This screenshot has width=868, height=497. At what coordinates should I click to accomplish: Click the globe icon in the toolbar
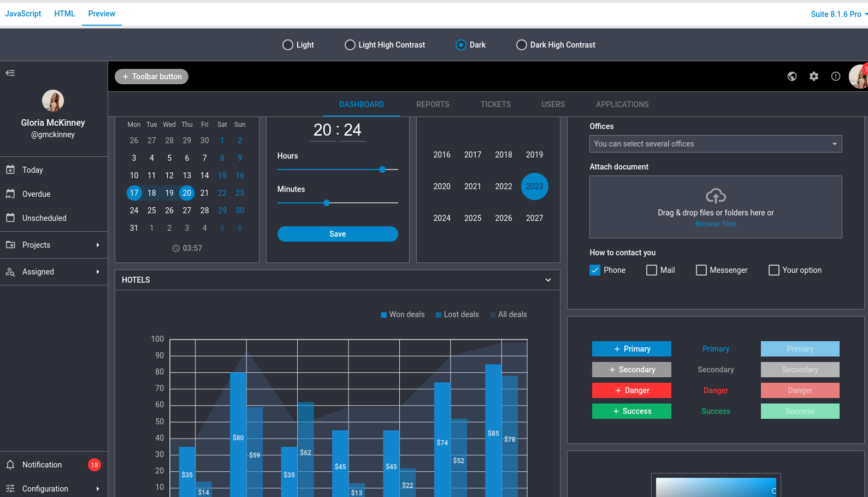(792, 77)
